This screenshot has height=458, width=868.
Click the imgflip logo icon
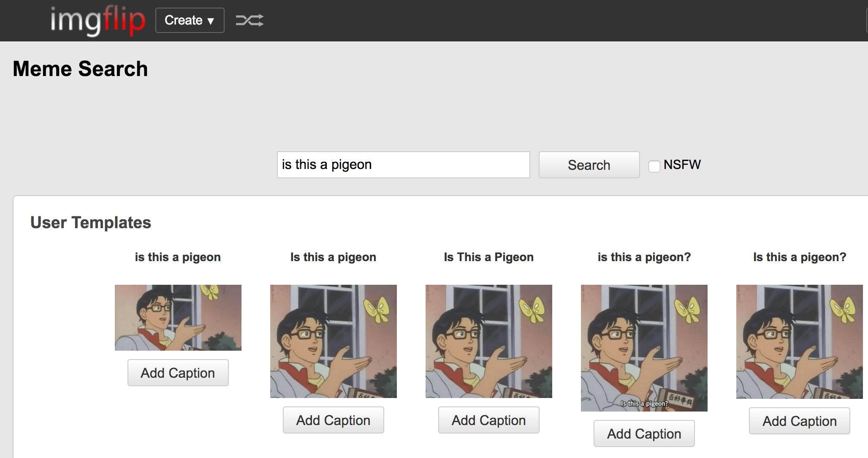[x=98, y=20]
